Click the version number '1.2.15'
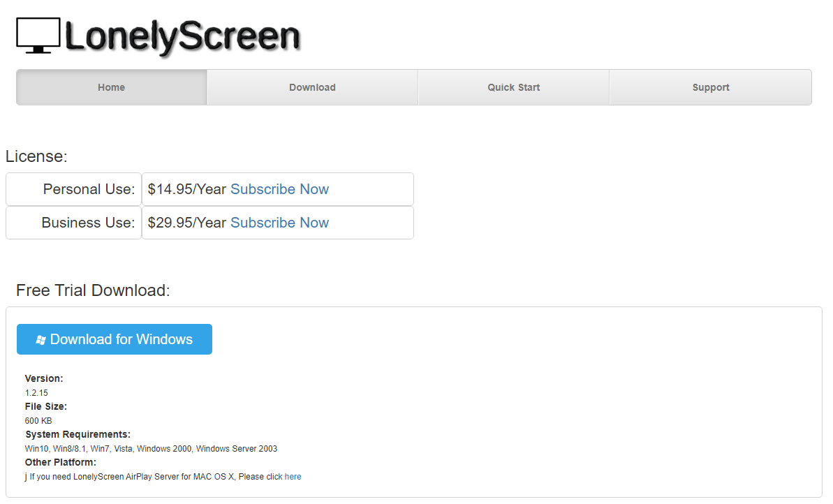 36,392
